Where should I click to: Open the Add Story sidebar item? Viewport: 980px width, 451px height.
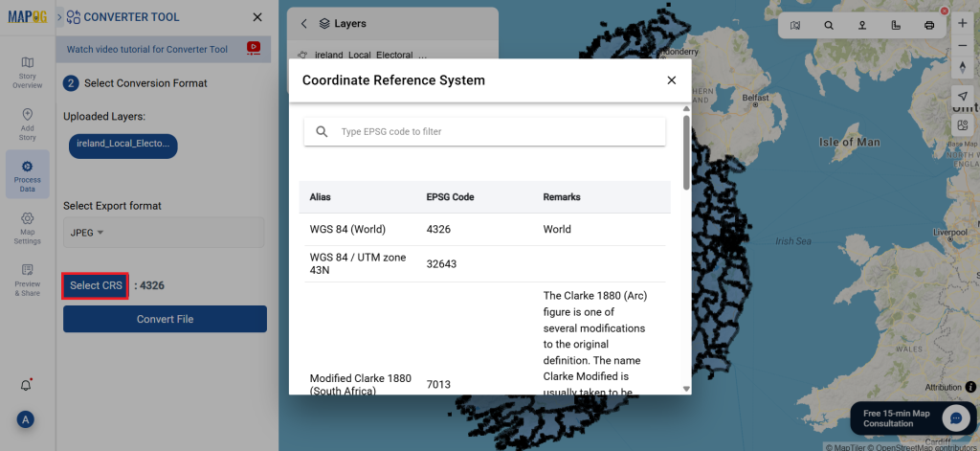pos(28,124)
